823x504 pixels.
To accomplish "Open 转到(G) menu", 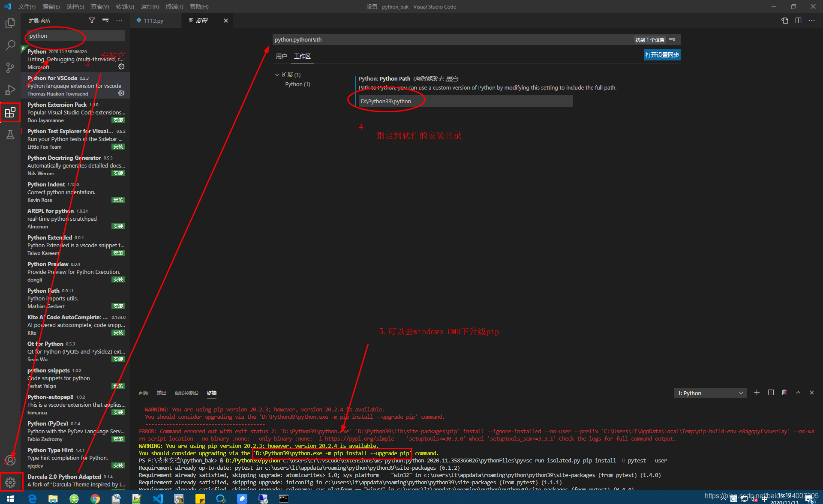I will pyautogui.click(x=125, y=6).
